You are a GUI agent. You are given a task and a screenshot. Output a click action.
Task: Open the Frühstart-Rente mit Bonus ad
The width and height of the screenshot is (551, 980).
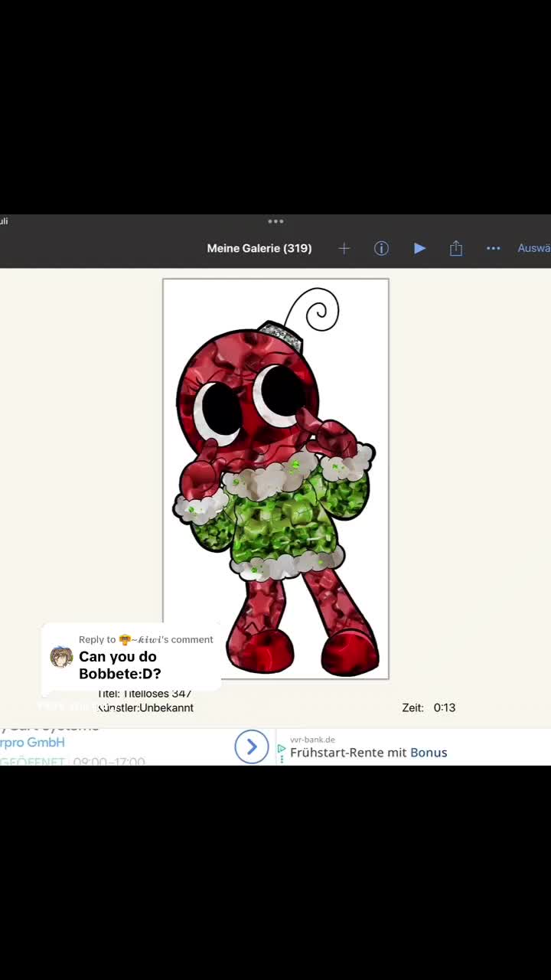click(369, 753)
